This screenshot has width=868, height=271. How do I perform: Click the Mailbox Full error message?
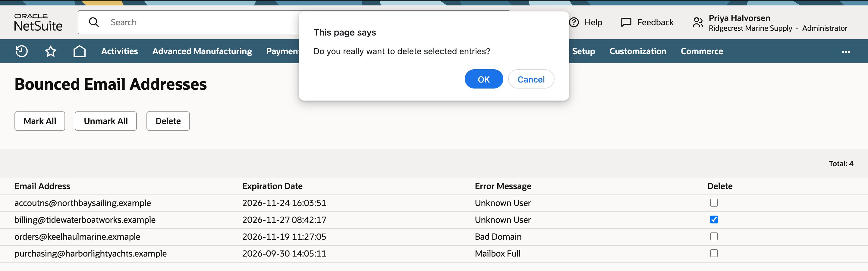[x=498, y=254]
